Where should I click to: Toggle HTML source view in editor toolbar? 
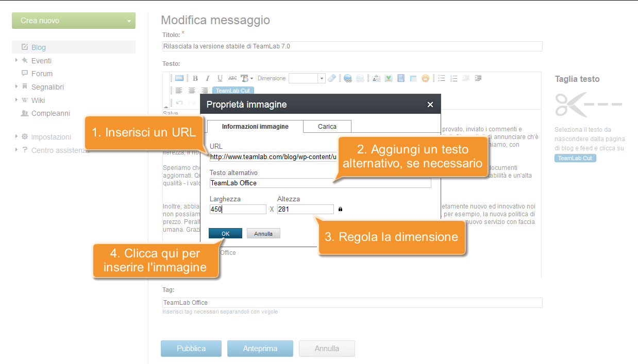tap(179, 78)
